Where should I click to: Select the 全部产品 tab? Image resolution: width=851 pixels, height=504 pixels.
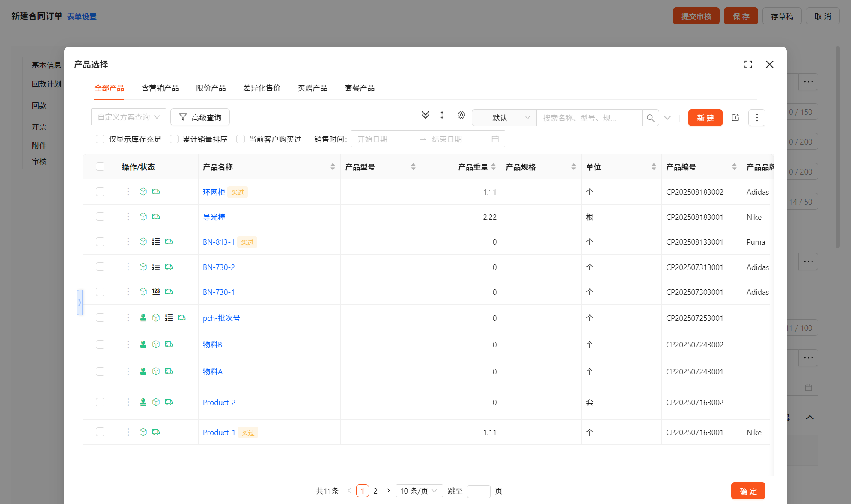tap(109, 88)
